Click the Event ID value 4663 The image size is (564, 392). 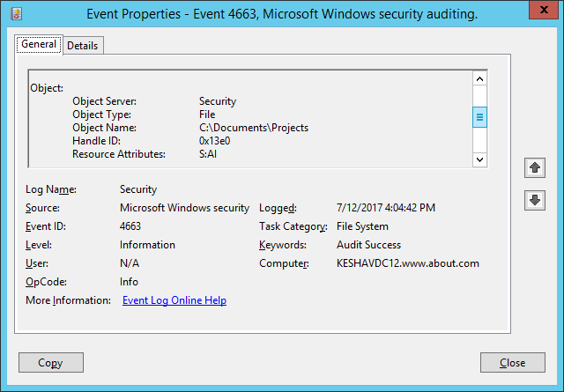coord(130,226)
